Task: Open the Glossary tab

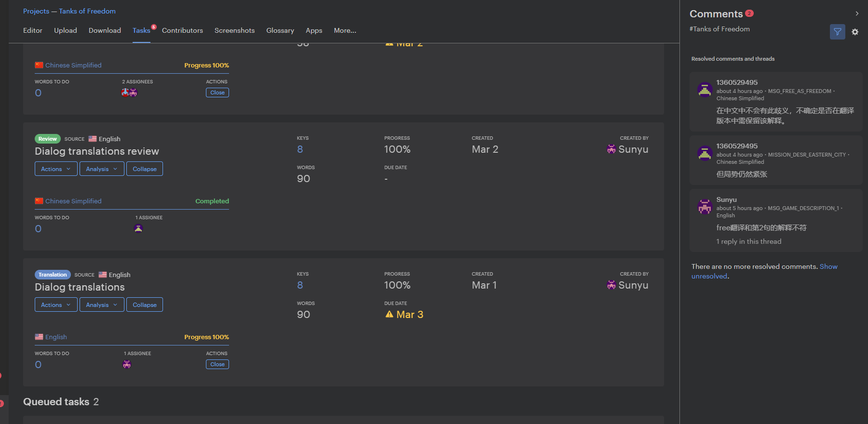Action: click(x=280, y=30)
